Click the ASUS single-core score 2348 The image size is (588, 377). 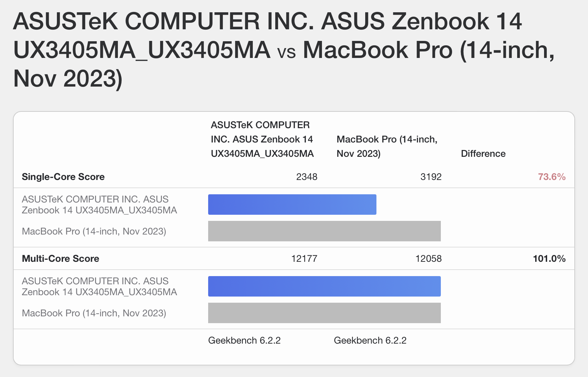pyautogui.click(x=307, y=177)
